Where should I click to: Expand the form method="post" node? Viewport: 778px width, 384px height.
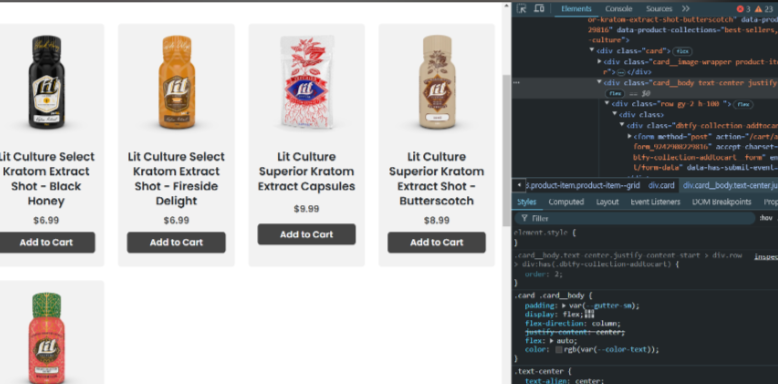pyautogui.click(x=630, y=136)
